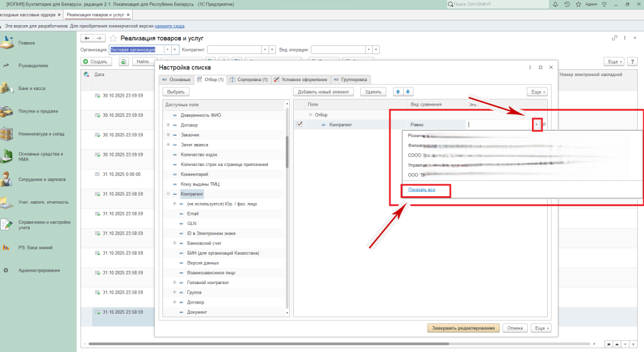Open the Главное section in sidebar
Image resolution: width=644 pixels, height=352 pixels.
(x=26, y=43)
